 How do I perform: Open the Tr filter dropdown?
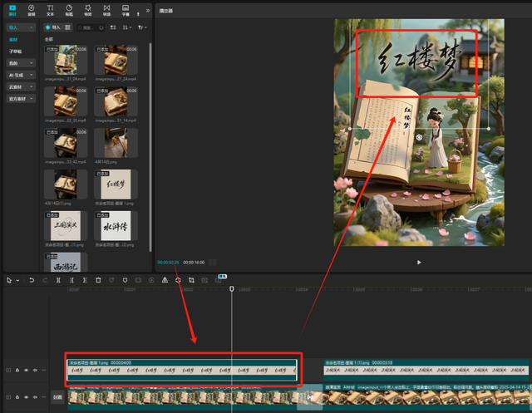tap(142, 27)
